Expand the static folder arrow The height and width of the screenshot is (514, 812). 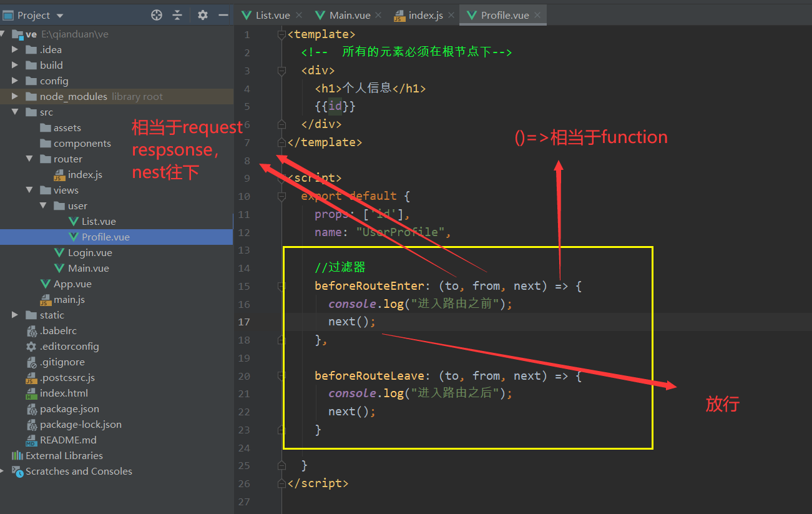(x=15, y=315)
